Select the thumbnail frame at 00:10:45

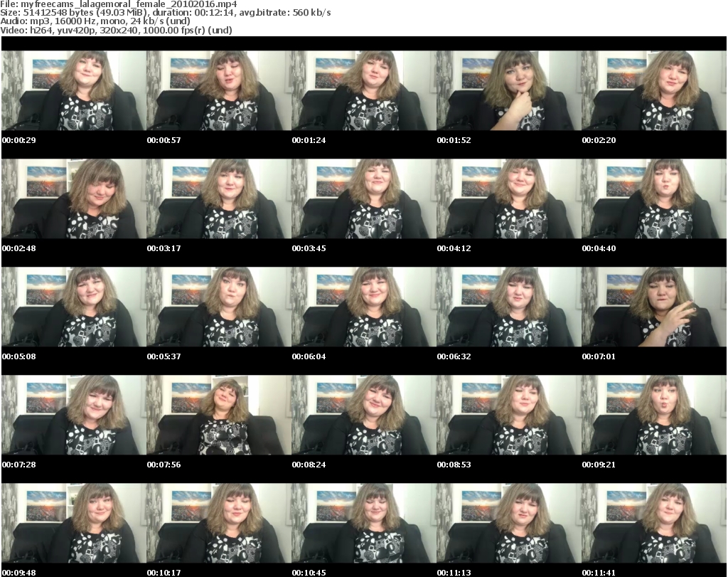point(363,524)
